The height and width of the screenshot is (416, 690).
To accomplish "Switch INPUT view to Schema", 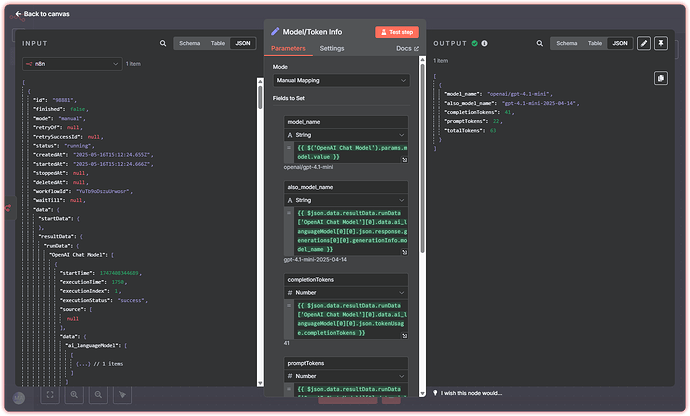I will tap(190, 43).
